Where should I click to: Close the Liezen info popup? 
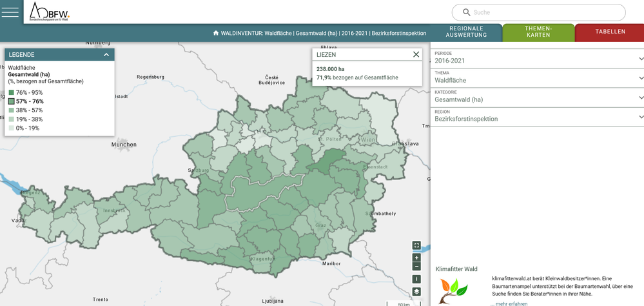point(416,54)
